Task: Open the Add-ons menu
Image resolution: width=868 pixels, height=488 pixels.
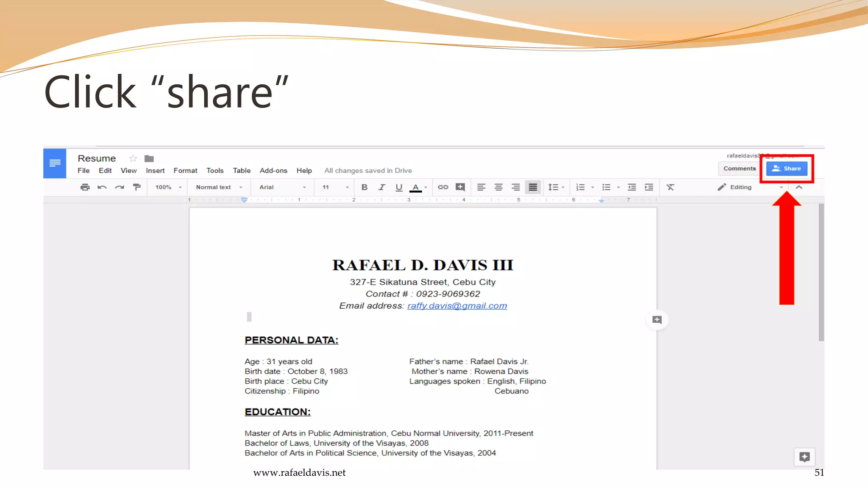Action: tap(273, 170)
